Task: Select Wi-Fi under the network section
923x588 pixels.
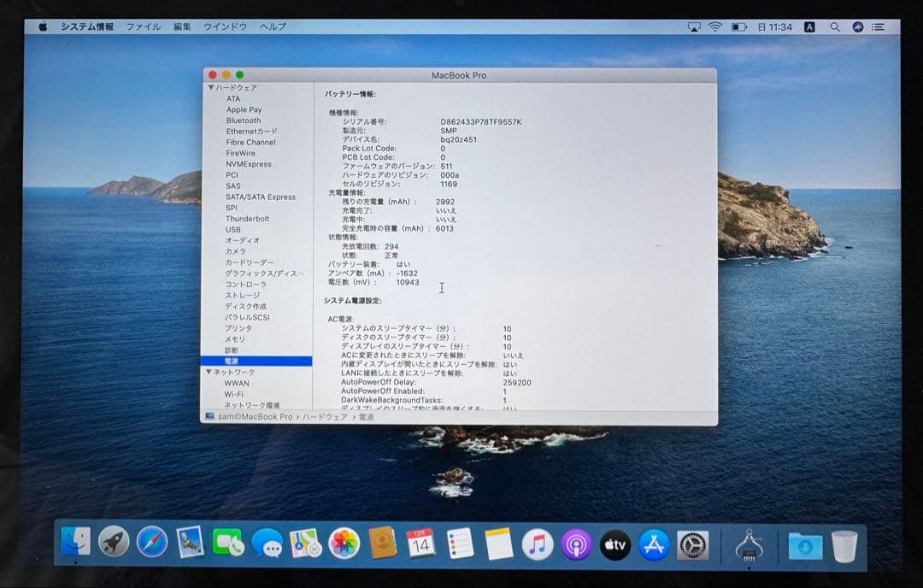Action: coord(232,394)
